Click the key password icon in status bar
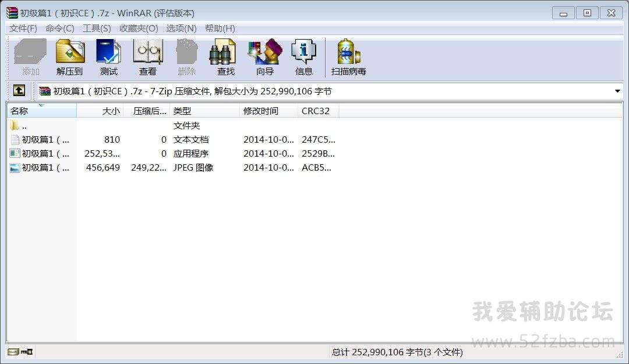Image resolution: width=629 pixels, height=364 pixels. click(x=27, y=352)
